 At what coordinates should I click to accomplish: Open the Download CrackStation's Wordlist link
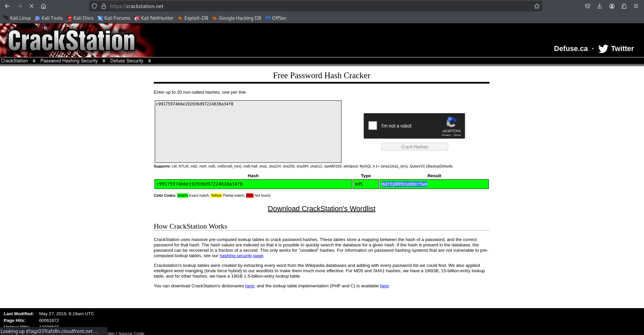click(321, 209)
